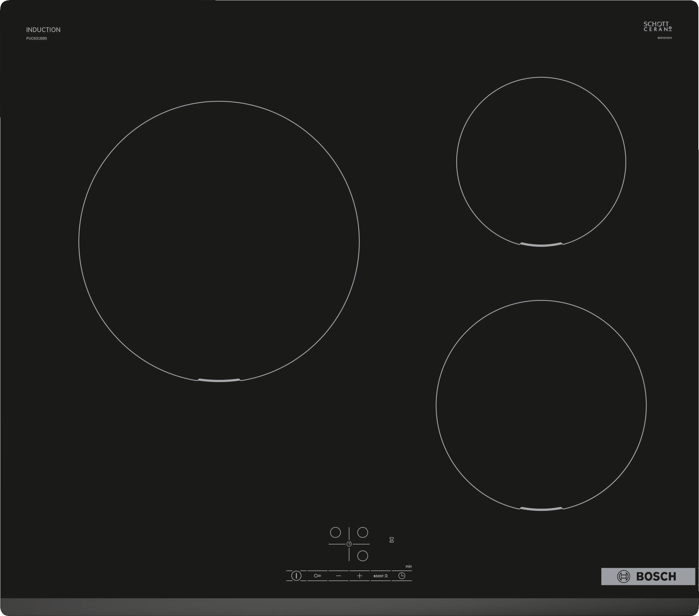The image size is (699, 616).
Task: Select the top-right zone selector circle
Action: pos(362,532)
